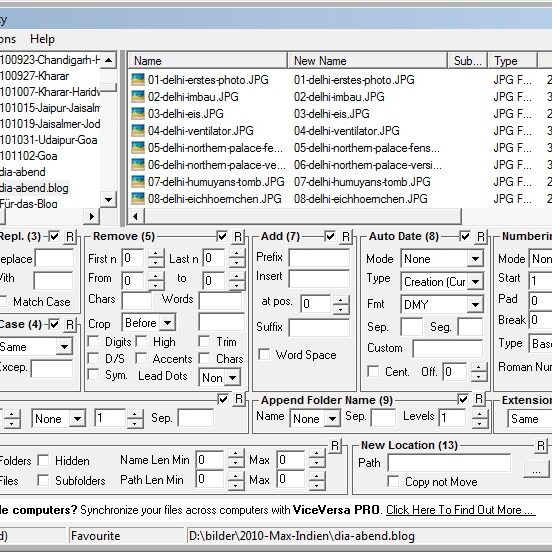
Task: Enable Cent. checkbox in Auto Date
Action: tap(373, 371)
